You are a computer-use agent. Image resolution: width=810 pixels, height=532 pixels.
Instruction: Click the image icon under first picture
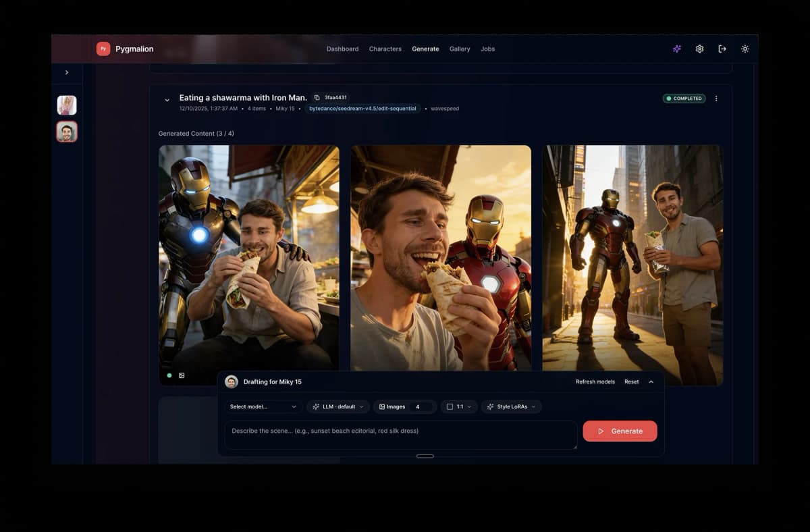(x=182, y=375)
